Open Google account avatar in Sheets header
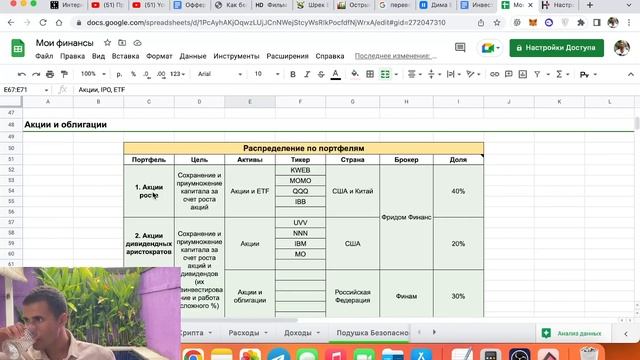640x360 pixels. (622, 48)
